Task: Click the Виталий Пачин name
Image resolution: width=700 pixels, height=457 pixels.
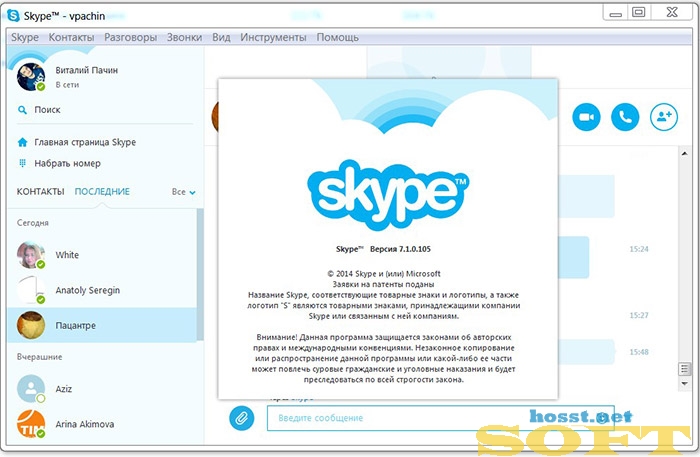Action: 87,70
